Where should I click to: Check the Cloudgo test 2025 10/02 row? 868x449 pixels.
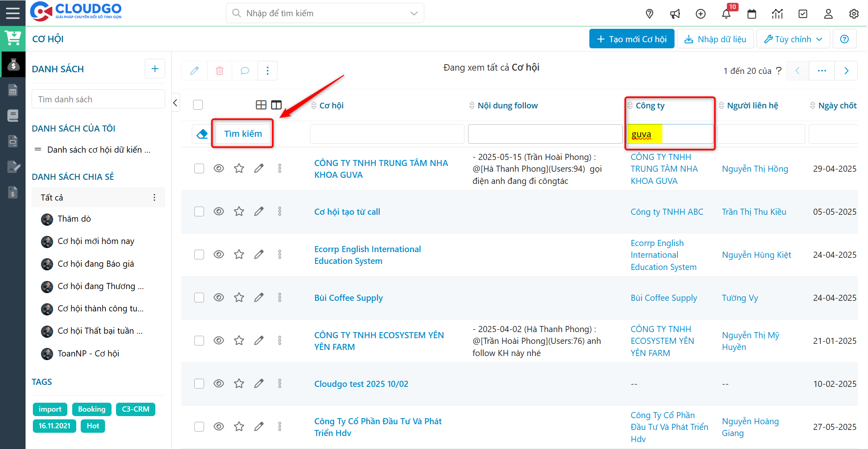click(199, 384)
